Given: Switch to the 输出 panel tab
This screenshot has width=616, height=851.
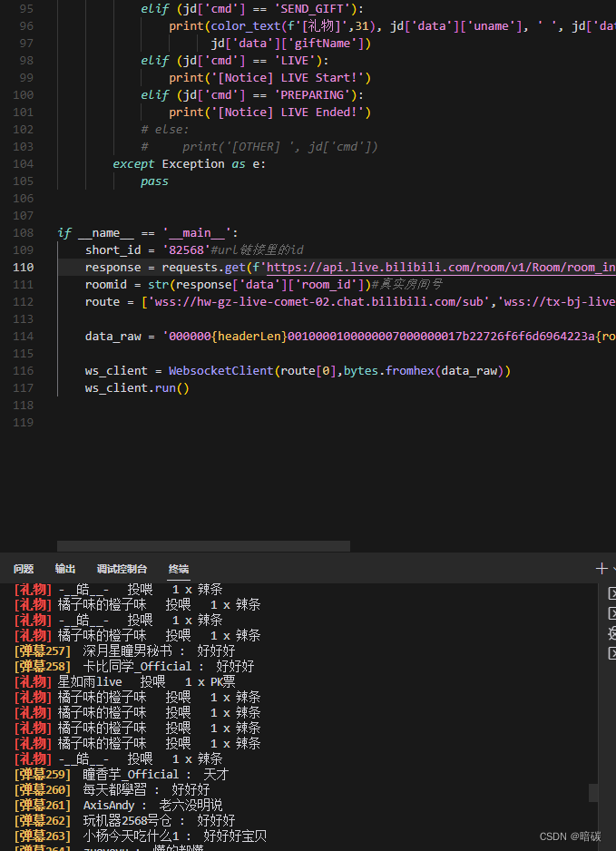Looking at the screenshot, I should tap(65, 569).
